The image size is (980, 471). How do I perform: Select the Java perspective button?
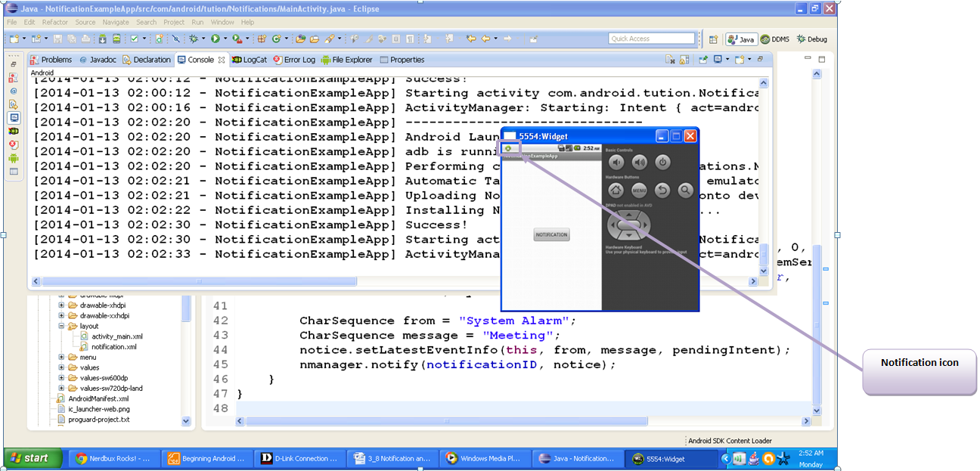(741, 39)
